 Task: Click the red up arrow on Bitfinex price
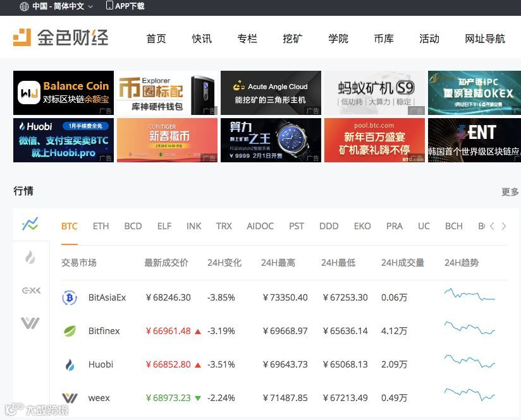pyautogui.click(x=198, y=332)
